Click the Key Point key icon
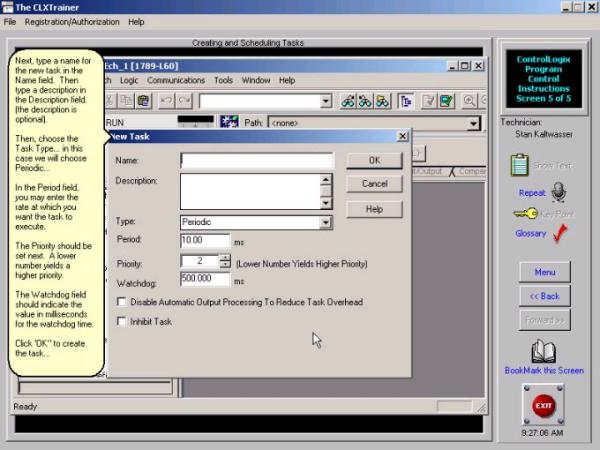 point(525,214)
